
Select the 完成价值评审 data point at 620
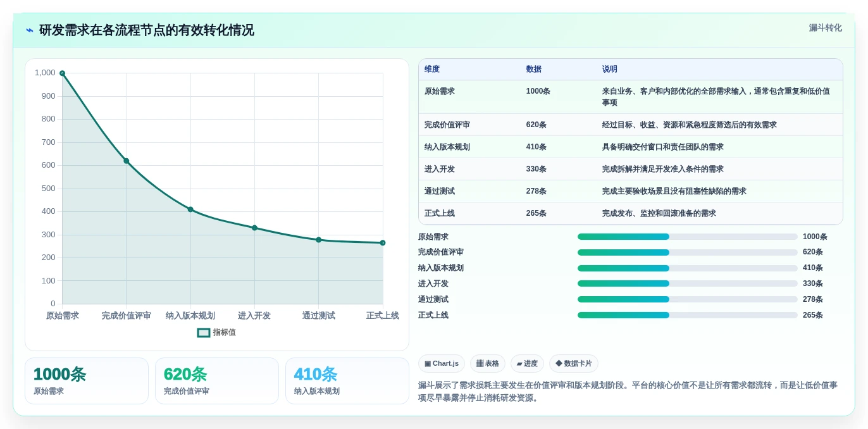pyautogui.click(x=127, y=161)
